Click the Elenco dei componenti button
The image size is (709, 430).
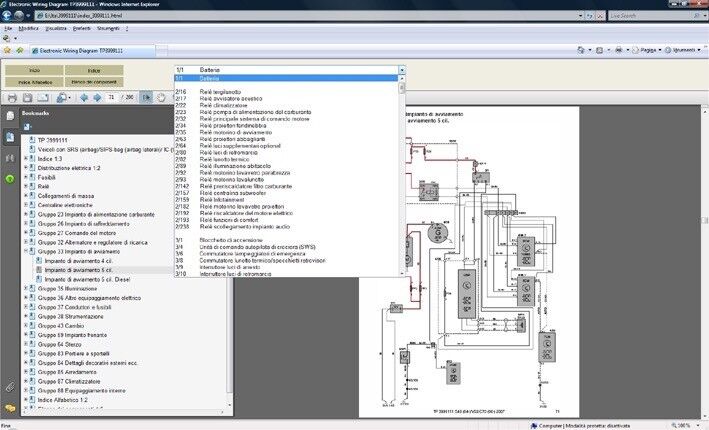[x=93, y=81]
